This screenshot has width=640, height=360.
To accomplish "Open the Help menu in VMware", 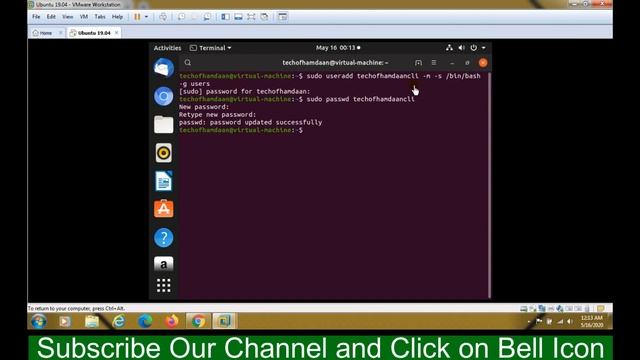I will tap(118, 17).
